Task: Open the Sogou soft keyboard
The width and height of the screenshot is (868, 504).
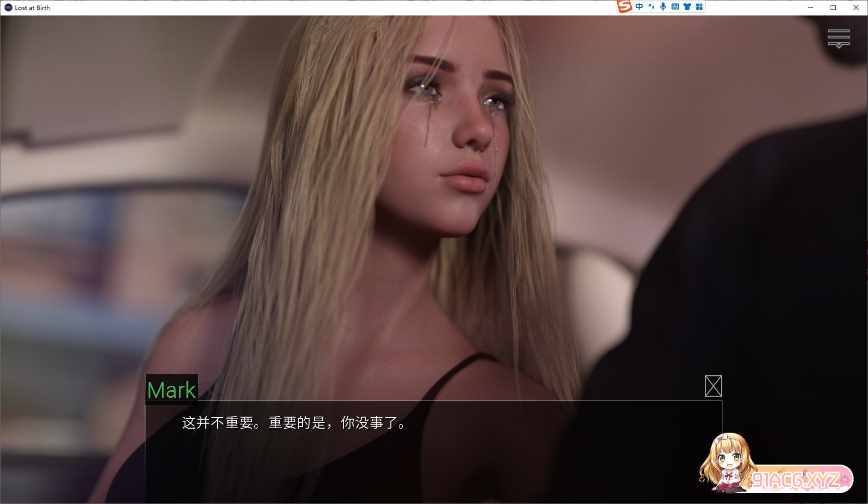Action: (x=675, y=6)
